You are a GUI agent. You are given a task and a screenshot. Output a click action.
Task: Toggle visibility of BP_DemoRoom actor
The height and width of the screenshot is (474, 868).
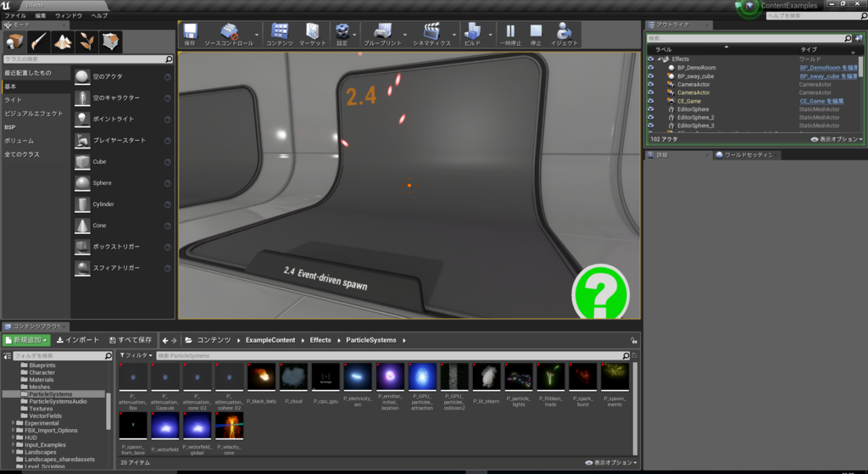(650, 68)
